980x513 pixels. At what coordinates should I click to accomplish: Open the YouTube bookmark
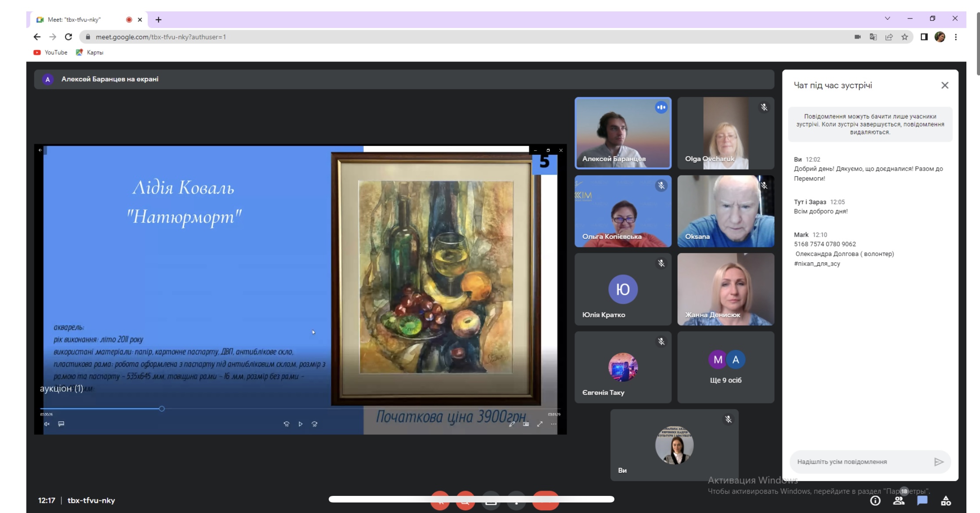point(50,53)
